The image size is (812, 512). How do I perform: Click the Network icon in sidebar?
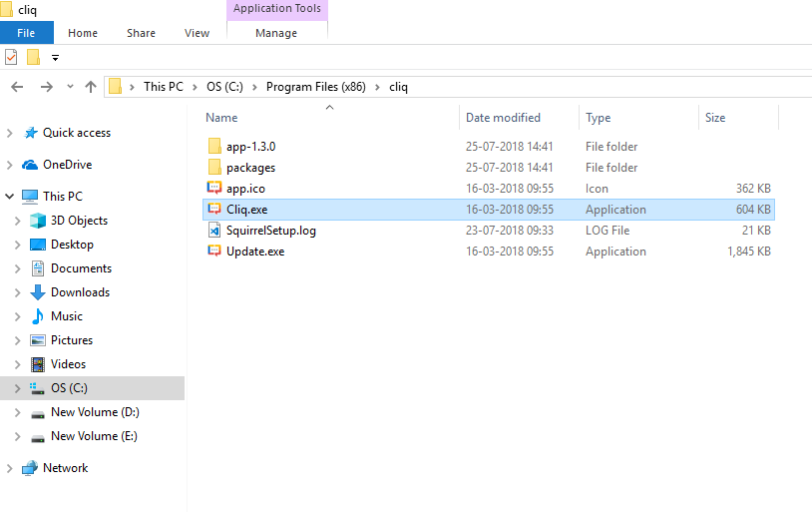[30, 468]
